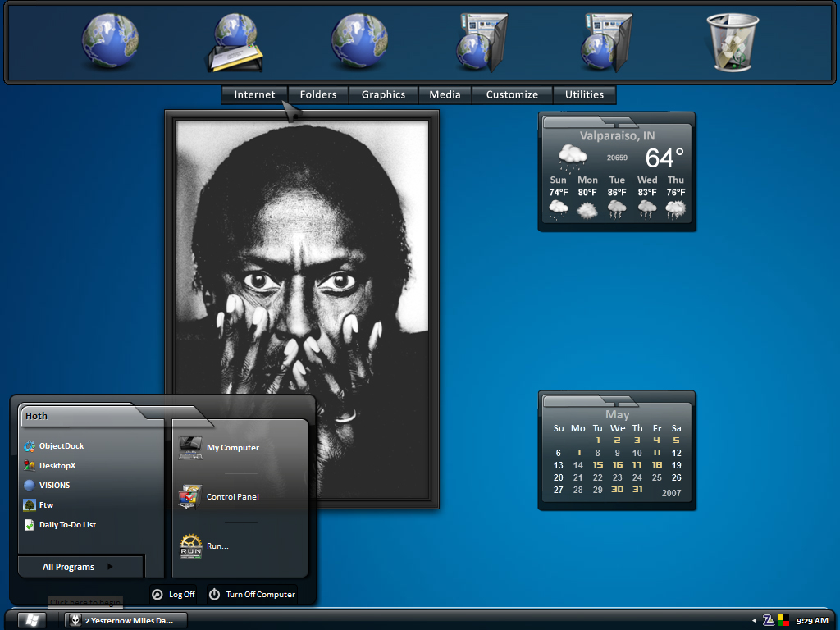The image size is (840, 630).
Task: Click Tuesday's forecast in the weather widget
Action: pos(617,197)
